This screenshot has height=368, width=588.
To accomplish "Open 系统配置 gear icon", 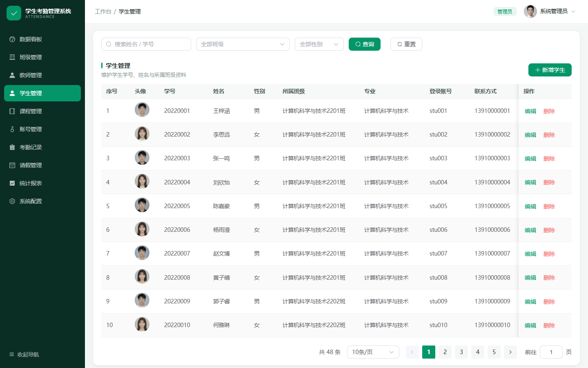I will (12, 201).
